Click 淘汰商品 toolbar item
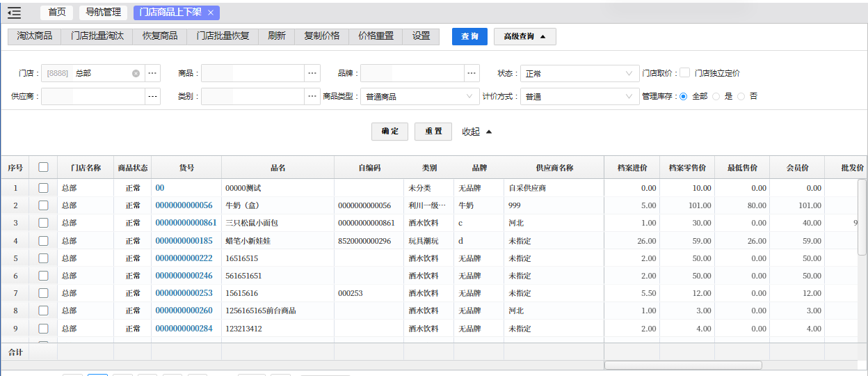Viewport: 868px width, 376px height. click(35, 36)
